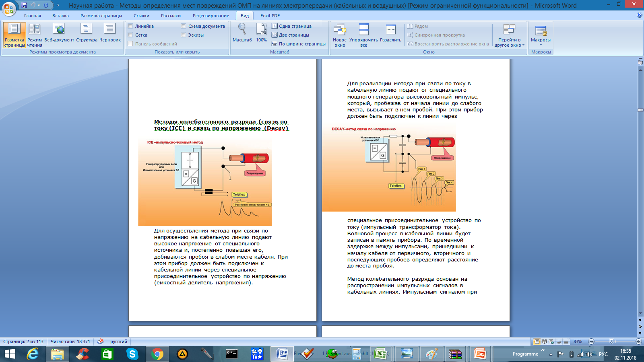
Task: Click the DECAY method diagram image
Action: 389,169
